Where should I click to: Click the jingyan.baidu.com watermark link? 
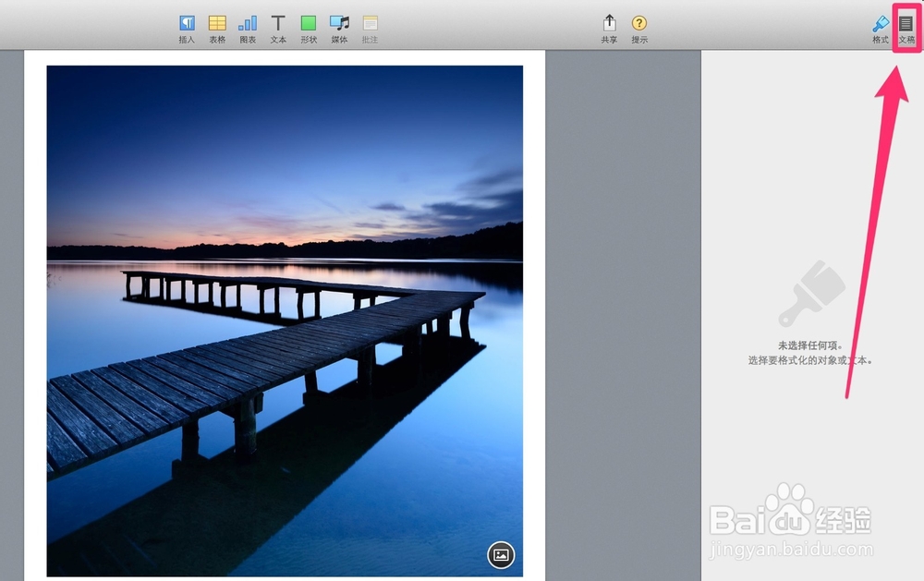click(792, 550)
